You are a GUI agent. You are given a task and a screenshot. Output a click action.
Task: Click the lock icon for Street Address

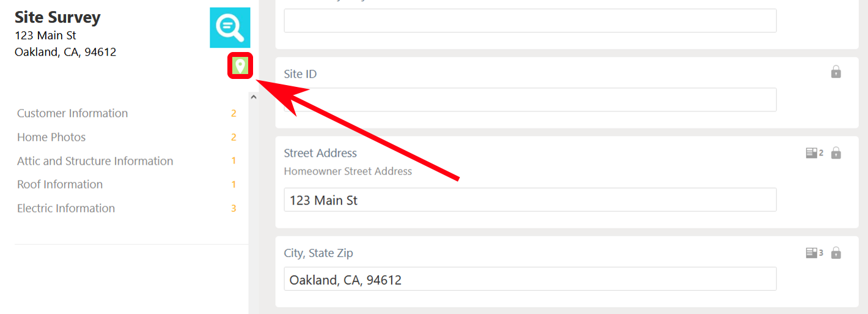pos(836,153)
